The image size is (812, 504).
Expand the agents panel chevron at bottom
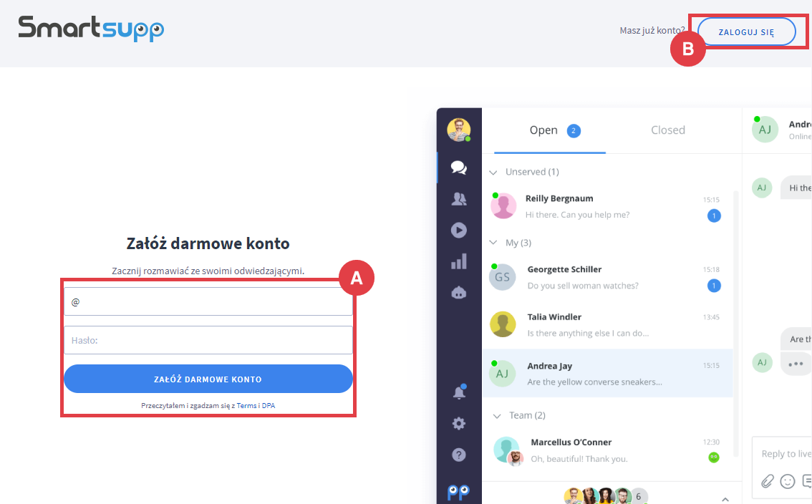[x=725, y=499]
